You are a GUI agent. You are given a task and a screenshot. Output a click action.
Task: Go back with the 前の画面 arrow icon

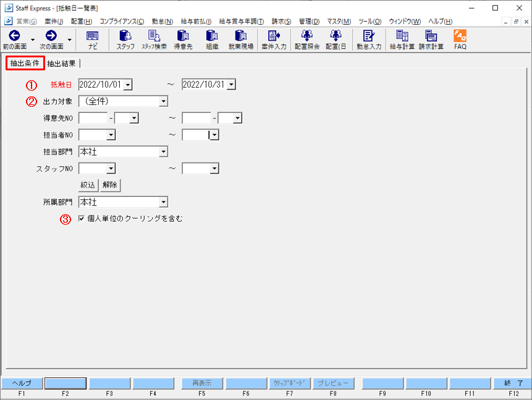[15, 40]
